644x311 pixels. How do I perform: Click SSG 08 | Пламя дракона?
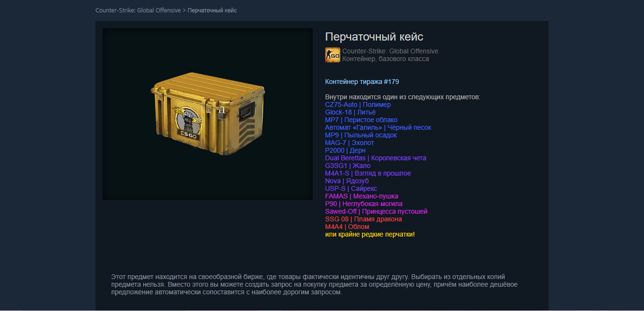pos(363,219)
